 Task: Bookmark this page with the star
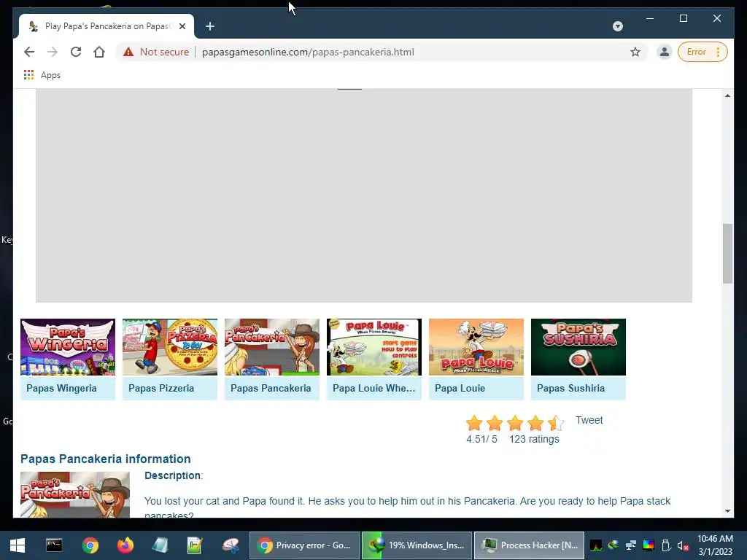tap(635, 52)
